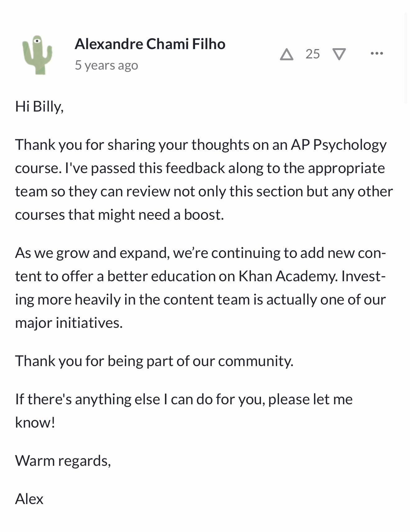Click the phrase "major initiatives."
Image resolution: width=410 pixels, height=532 pixels.
(69, 323)
